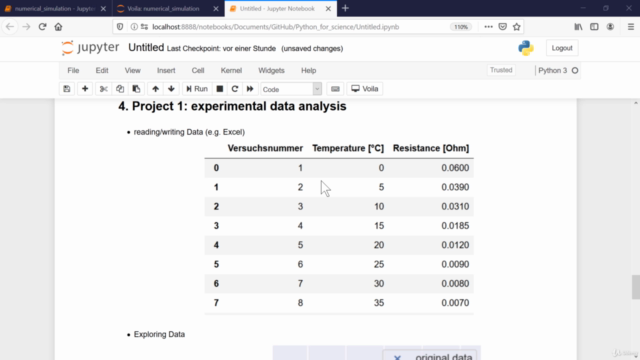Screen dimensions: 640x360
Task: Click the Python logo icon
Action: pyautogui.click(x=526, y=48)
